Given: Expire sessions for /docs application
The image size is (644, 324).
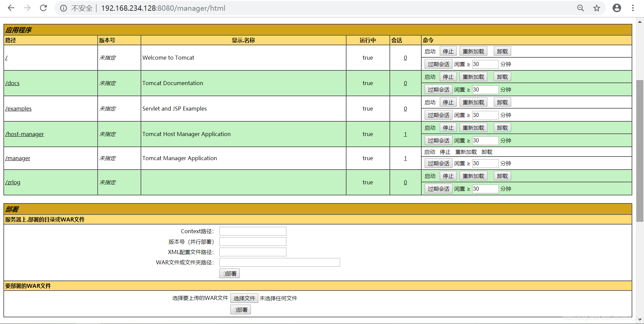Looking at the screenshot, I should point(438,89).
